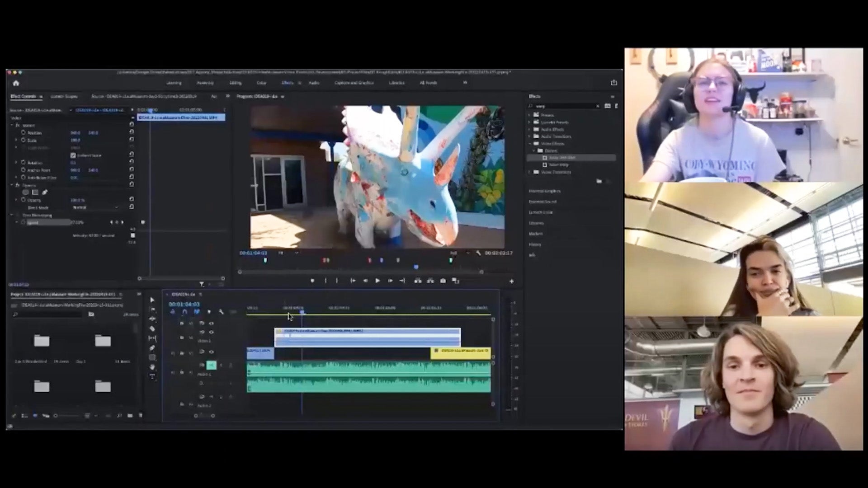This screenshot has height=488, width=868.
Task: Toggle Rotation animation stopwatch
Action: pos(24,162)
